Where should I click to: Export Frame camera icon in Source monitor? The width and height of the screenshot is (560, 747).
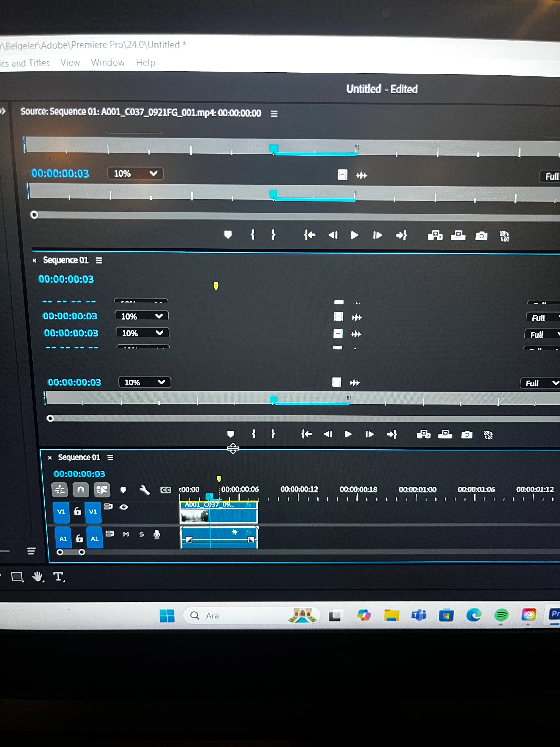point(481,236)
